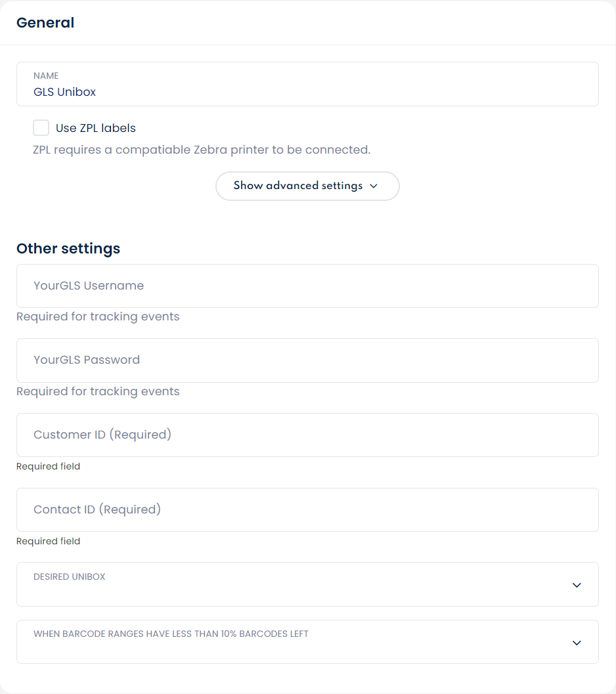
Task: Click into the YourGLS Username field
Action: pyautogui.click(x=307, y=286)
